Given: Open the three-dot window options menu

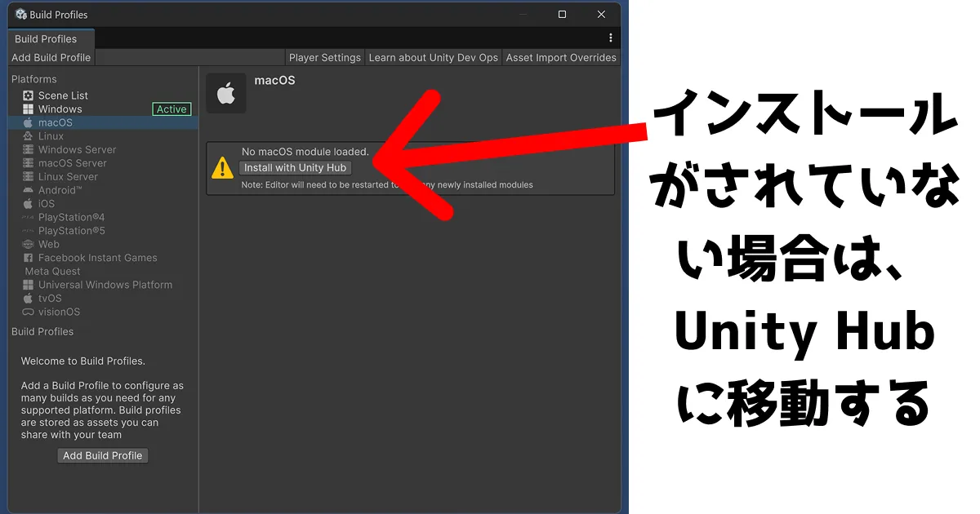Looking at the screenshot, I should point(610,38).
